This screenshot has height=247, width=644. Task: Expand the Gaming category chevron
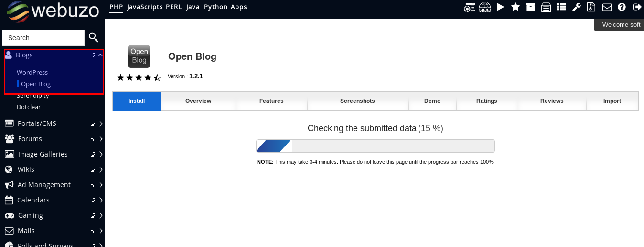pyautogui.click(x=101, y=215)
